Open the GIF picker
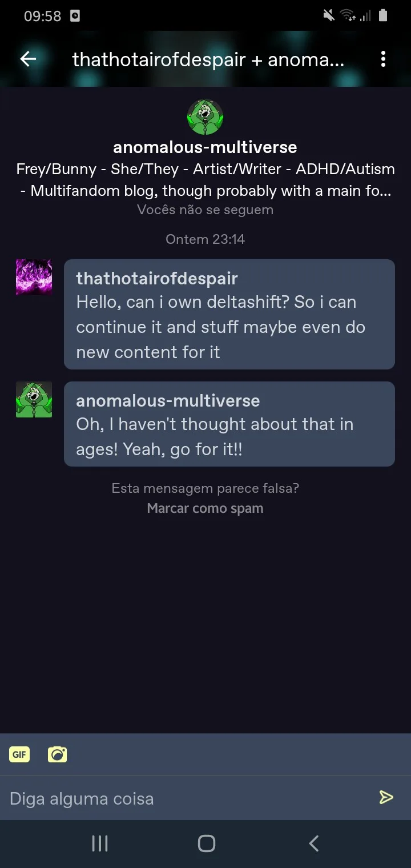Viewport: 411px width, 868px height. [19, 754]
